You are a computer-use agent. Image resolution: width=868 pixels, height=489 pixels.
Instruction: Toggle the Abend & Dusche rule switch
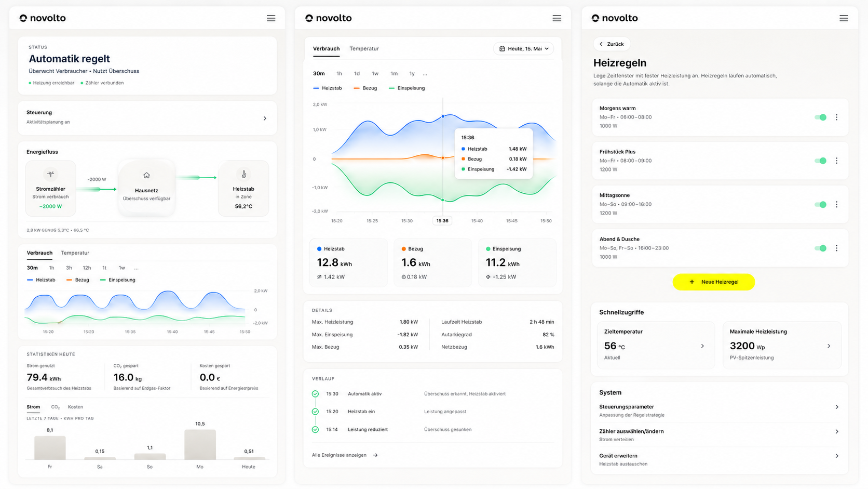pyautogui.click(x=820, y=248)
